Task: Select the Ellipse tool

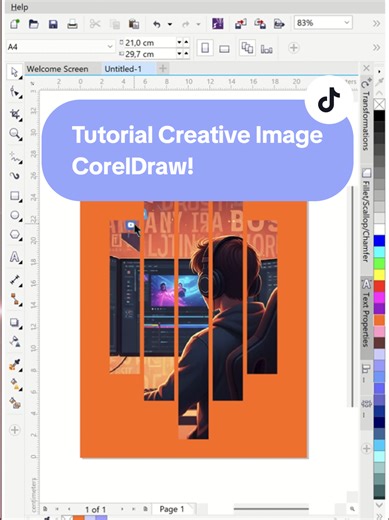Action: [15, 215]
